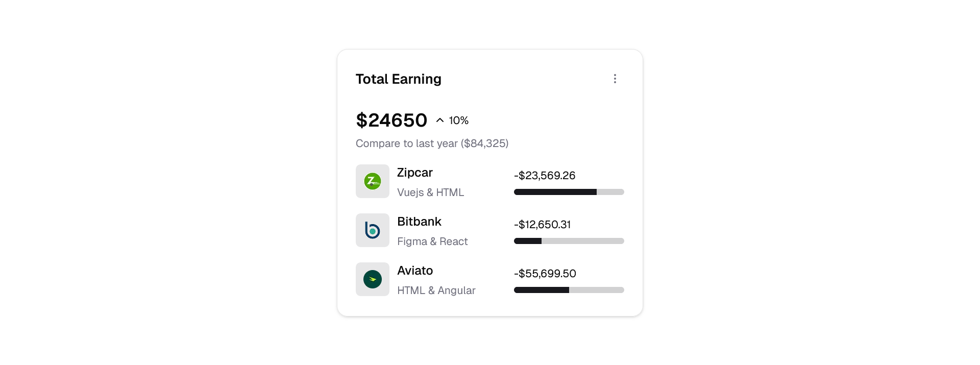Click the Zipcar logo icon
Viewport: 980px width, 365px height.
(x=373, y=181)
